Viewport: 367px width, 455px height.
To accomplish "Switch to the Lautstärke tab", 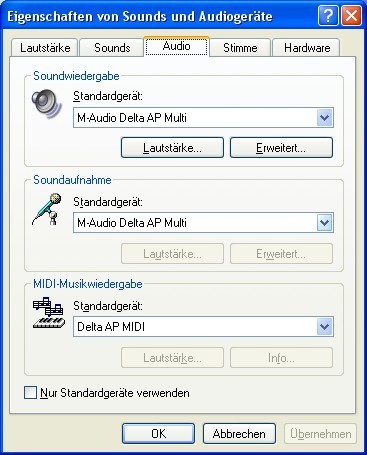I will tap(45, 48).
